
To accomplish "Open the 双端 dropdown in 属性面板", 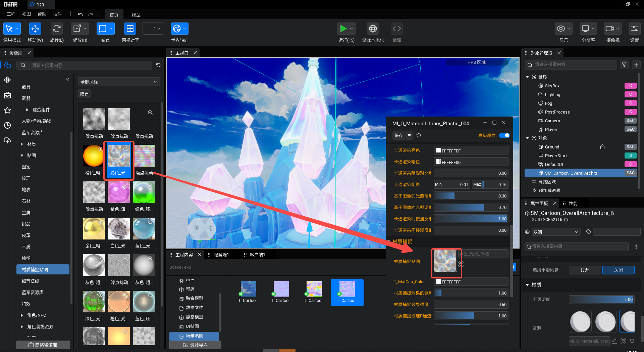I will (556, 232).
